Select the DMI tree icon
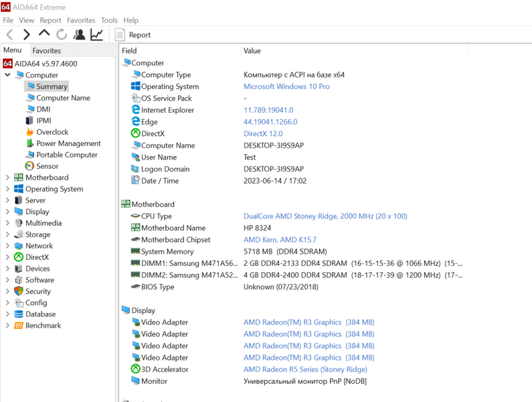This screenshot has height=402, width=532. tap(31, 109)
